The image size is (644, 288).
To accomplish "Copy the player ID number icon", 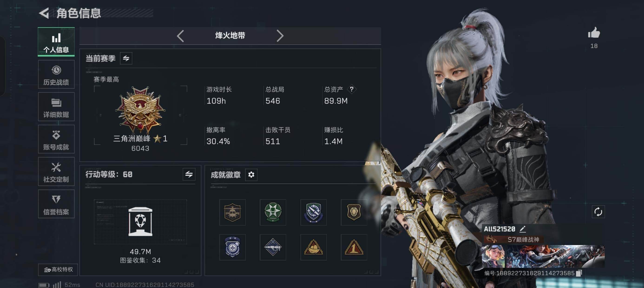I will 579,273.
